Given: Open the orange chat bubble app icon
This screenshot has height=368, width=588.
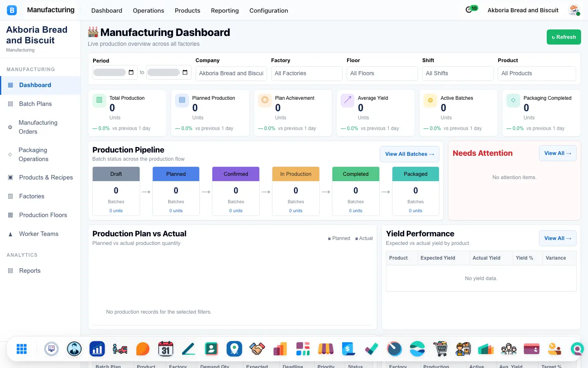Looking at the screenshot, I should (x=143, y=349).
